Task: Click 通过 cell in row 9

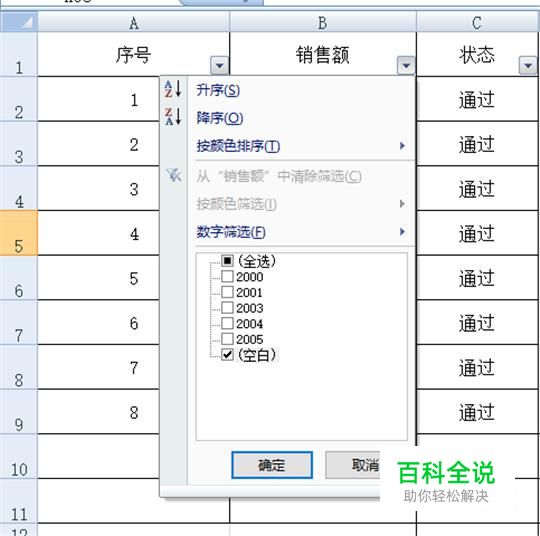Action: [477, 412]
